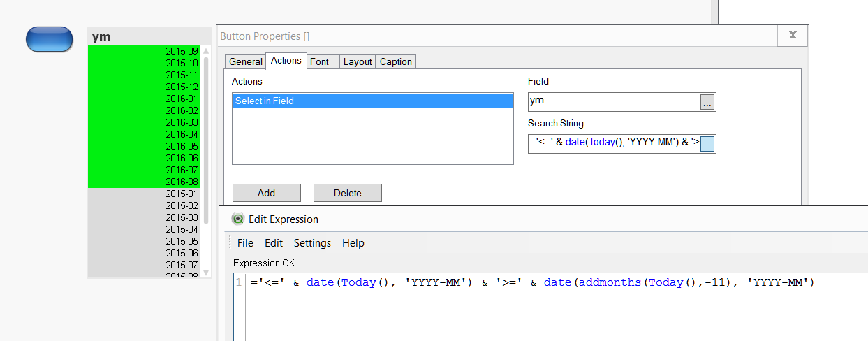Open the Field browse ellipsis button
This screenshot has width=868, height=341.
pos(707,103)
